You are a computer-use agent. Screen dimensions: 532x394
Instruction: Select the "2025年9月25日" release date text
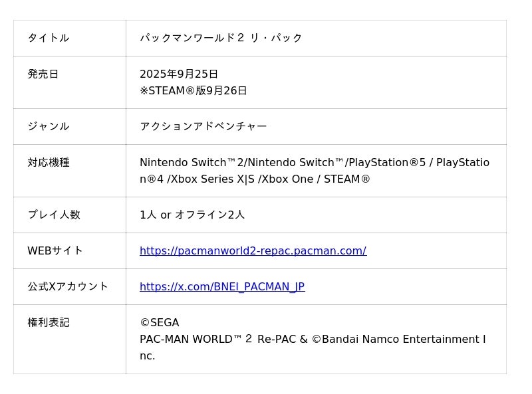click(x=179, y=74)
